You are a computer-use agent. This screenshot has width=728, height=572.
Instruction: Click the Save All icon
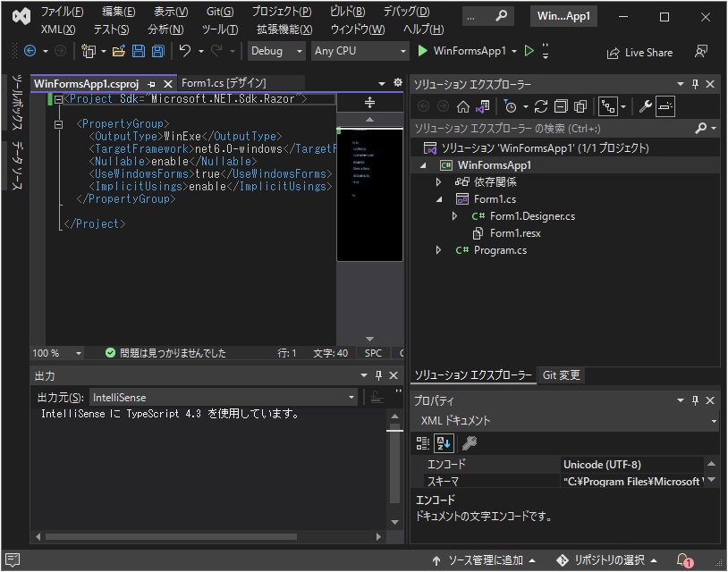(x=158, y=51)
